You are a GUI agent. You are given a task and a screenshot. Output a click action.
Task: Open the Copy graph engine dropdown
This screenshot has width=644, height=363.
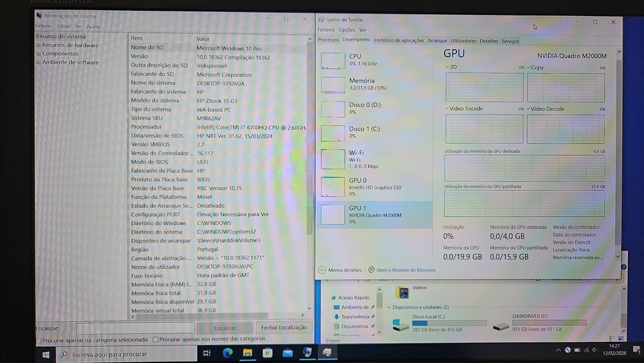[529, 67]
